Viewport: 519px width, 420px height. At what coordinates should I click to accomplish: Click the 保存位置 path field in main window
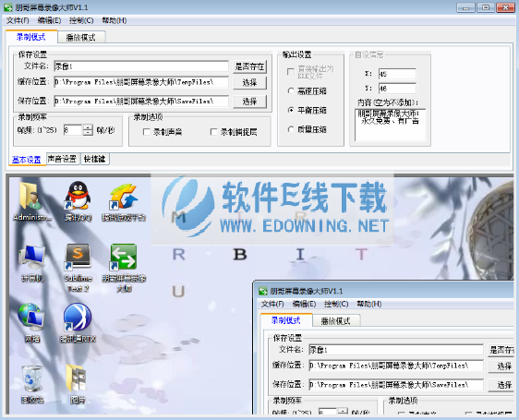[x=141, y=102]
